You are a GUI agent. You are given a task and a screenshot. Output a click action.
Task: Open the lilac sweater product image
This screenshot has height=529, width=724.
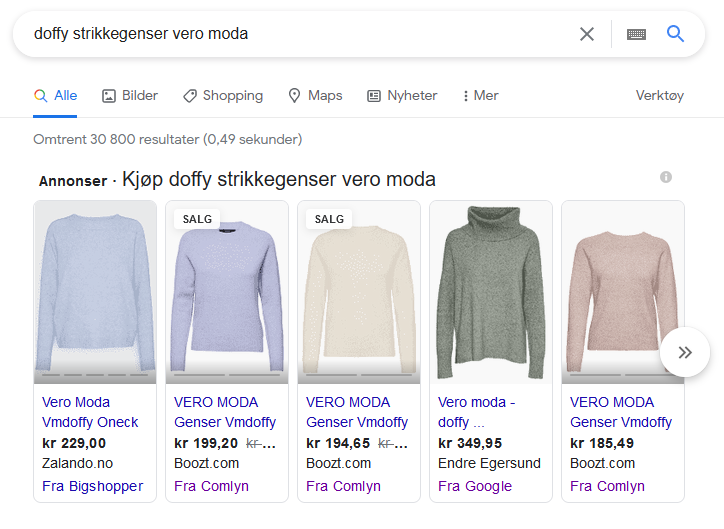click(x=227, y=292)
